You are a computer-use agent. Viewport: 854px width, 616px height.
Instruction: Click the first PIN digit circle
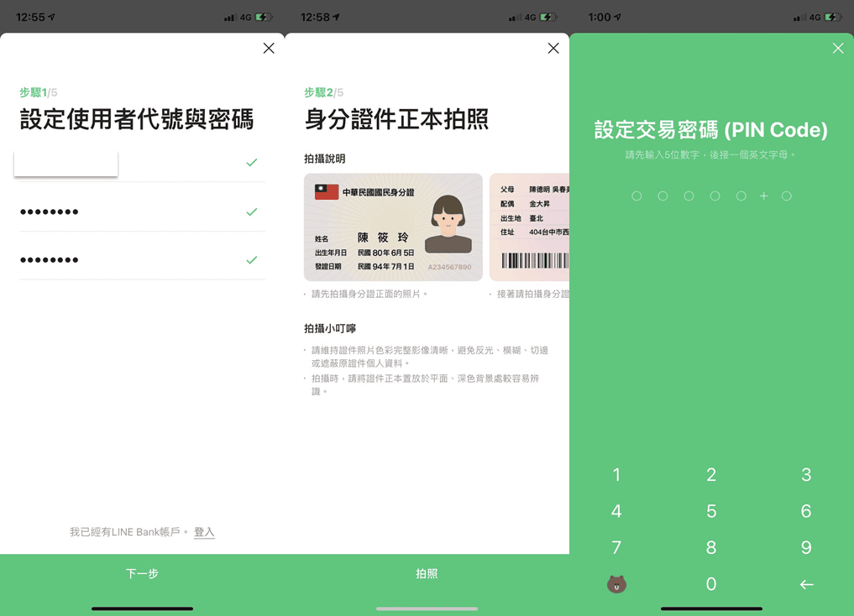(x=637, y=196)
